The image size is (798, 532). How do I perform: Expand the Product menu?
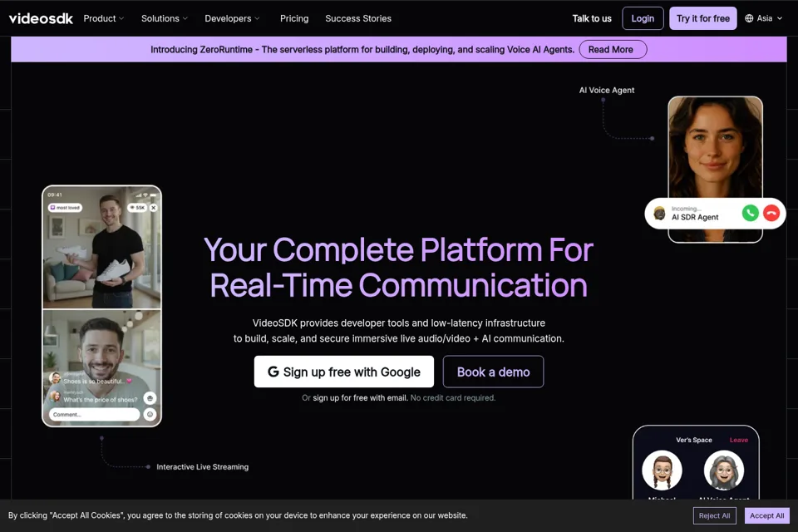pos(104,18)
